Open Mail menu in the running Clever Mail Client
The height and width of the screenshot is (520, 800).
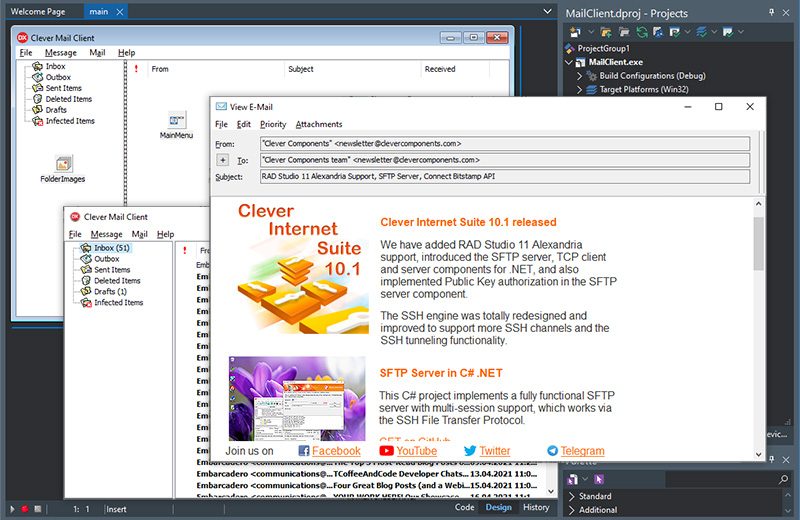[x=139, y=234]
